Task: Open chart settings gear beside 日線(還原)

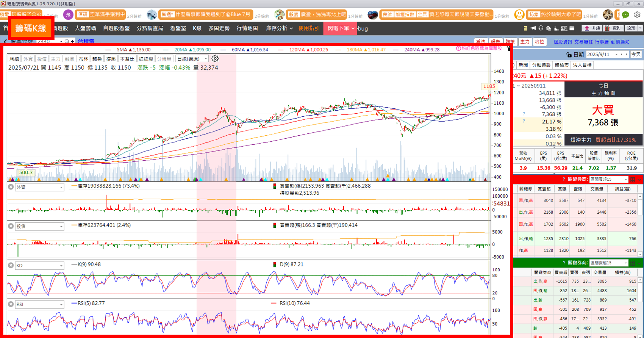Action: point(215,59)
